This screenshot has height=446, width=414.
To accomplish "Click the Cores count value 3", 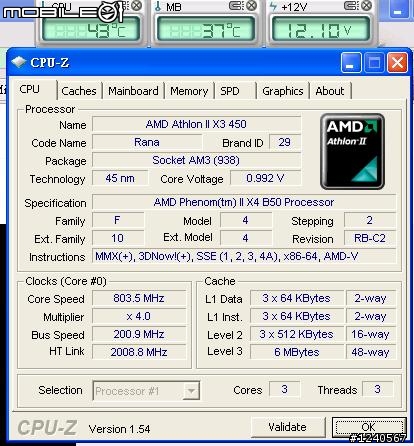I will coord(284,390).
